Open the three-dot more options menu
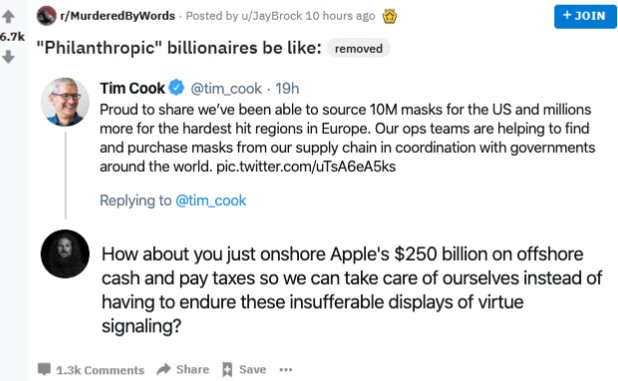Image resolution: width=618 pixels, height=381 pixels. point(286,370)
